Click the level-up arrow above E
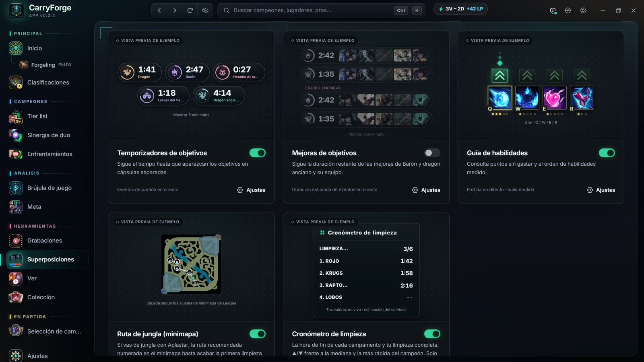 click(x=555, y=76)
